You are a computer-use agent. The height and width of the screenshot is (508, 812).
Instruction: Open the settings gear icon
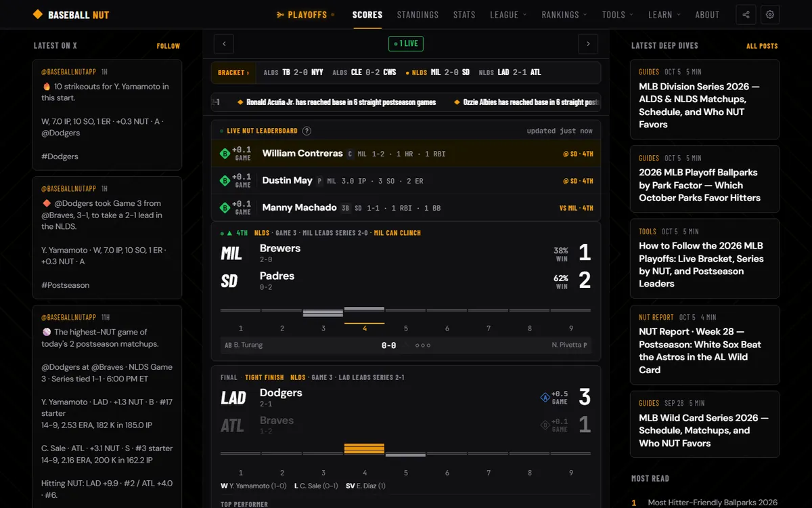[x=770, y=15]
